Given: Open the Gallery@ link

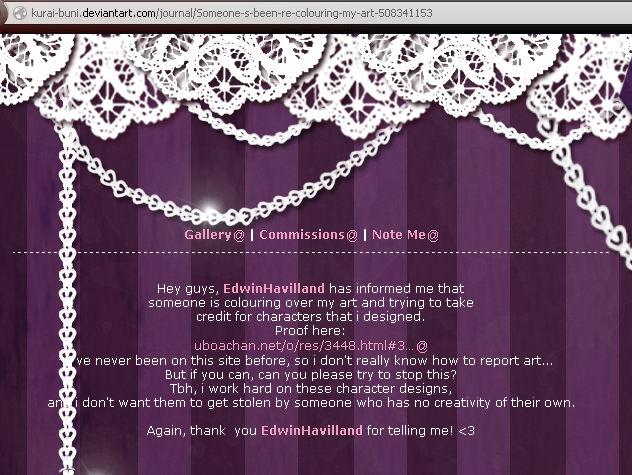Looking at the screenshot, I should 214,235.
